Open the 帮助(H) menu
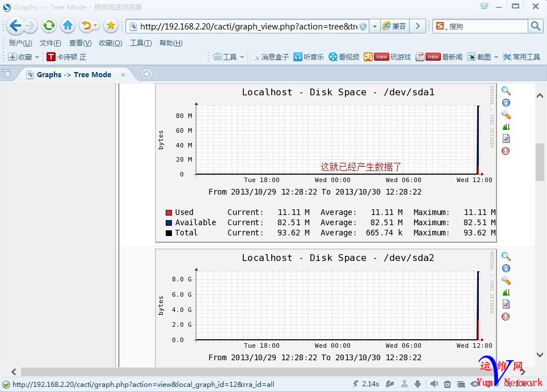Image resolution: width=547 pixels, height=392 pixels. [x=170, y=43]
